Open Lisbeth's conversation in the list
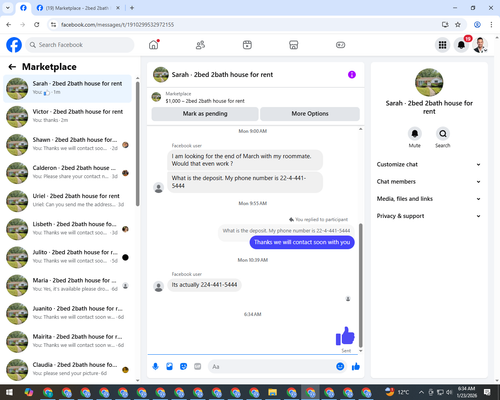The image size is (500, 400). point(67,229)
